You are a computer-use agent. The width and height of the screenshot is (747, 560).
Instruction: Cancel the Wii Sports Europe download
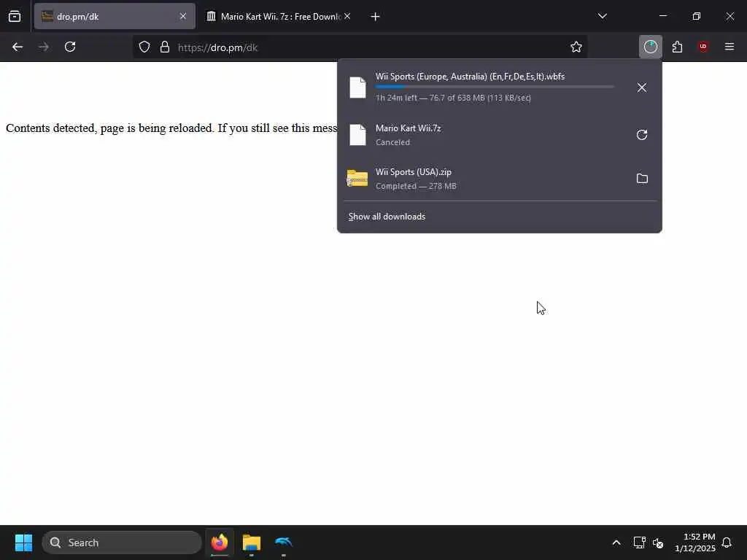pyautogui.click(x=642, y=87)
